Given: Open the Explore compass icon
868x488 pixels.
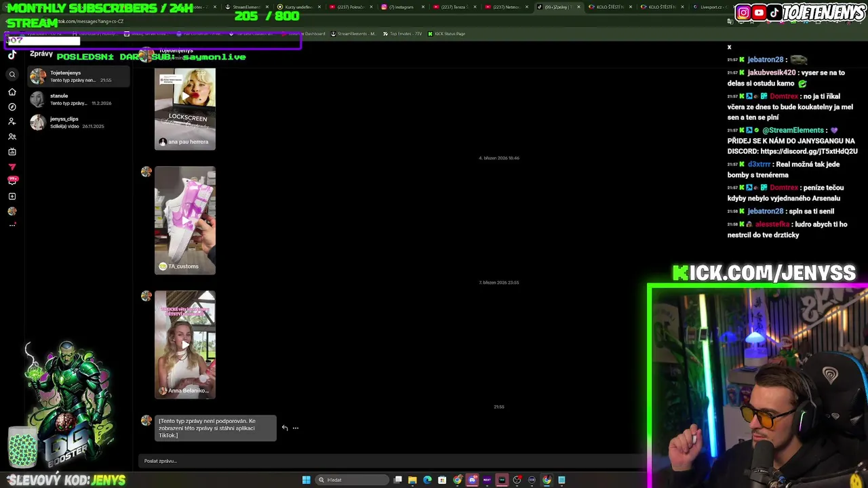Looking at the screenshot, I should (x=12, y=106).
